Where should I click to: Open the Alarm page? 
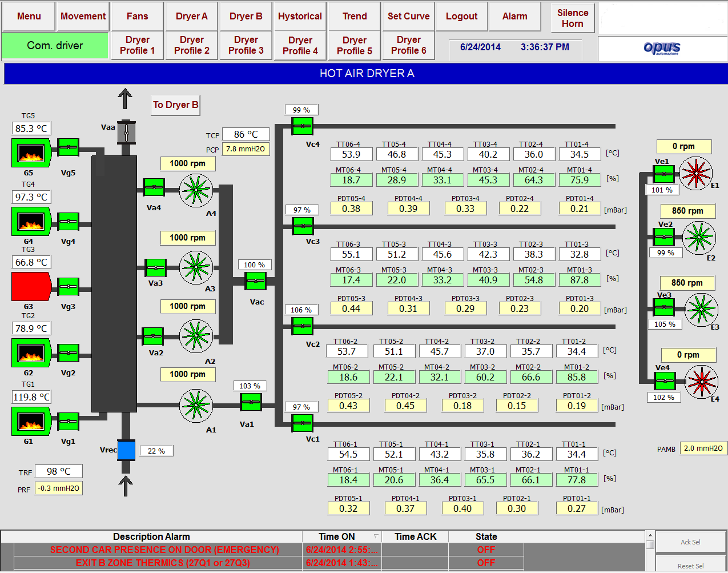tap(515, 17)
